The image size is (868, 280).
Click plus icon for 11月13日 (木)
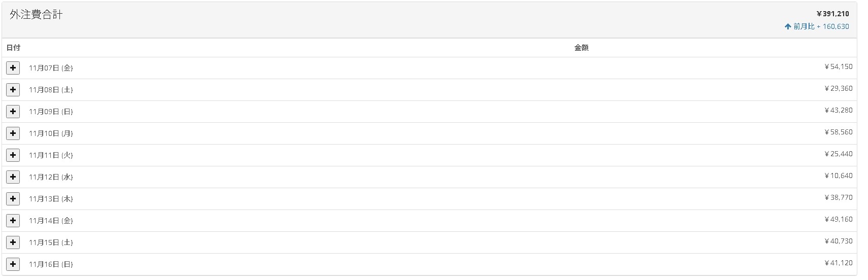pyautogui.click(x=13, y=198)
